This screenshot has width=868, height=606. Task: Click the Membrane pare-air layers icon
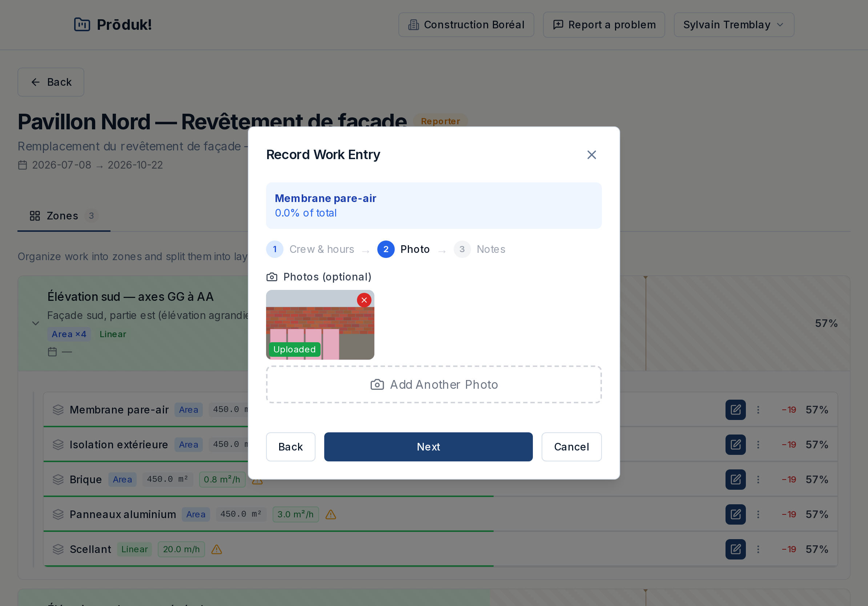click(x=58, y=409)
